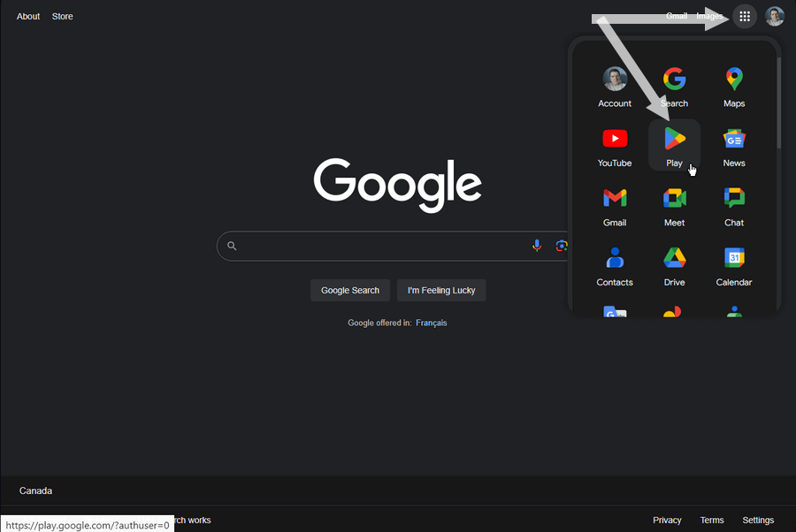796x532 pixels.
Task: Open the Images link in the header
Action: (x=709, y=16)
